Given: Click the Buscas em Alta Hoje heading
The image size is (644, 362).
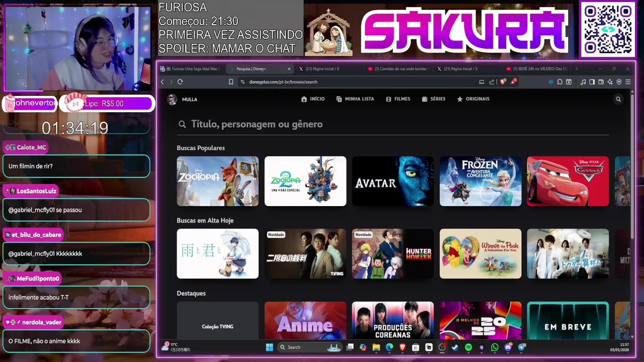Looking at the screenshot, I should (205, 221).
